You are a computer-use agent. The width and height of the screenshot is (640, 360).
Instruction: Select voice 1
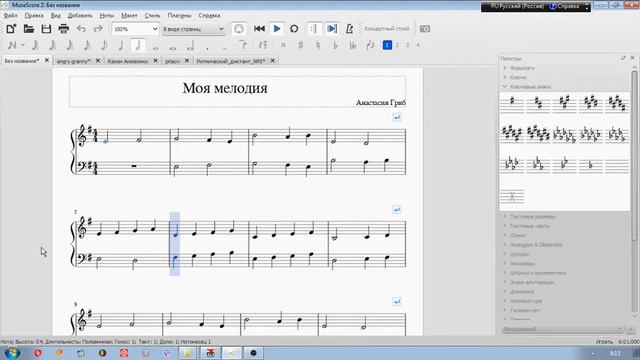click(387, 45)
